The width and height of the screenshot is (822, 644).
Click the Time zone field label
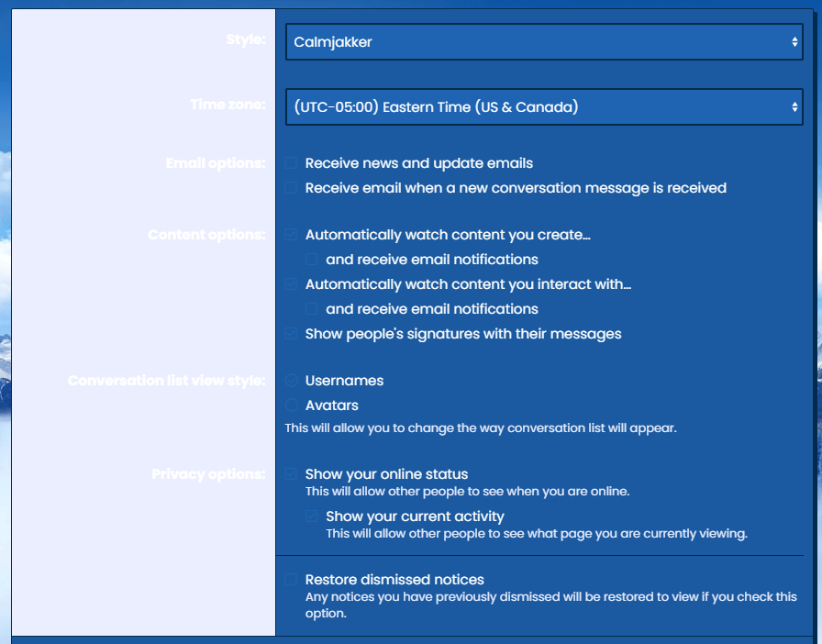[228, 105]
